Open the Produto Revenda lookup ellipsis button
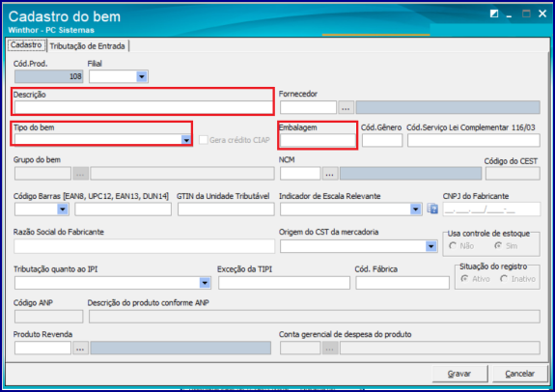 80,349
